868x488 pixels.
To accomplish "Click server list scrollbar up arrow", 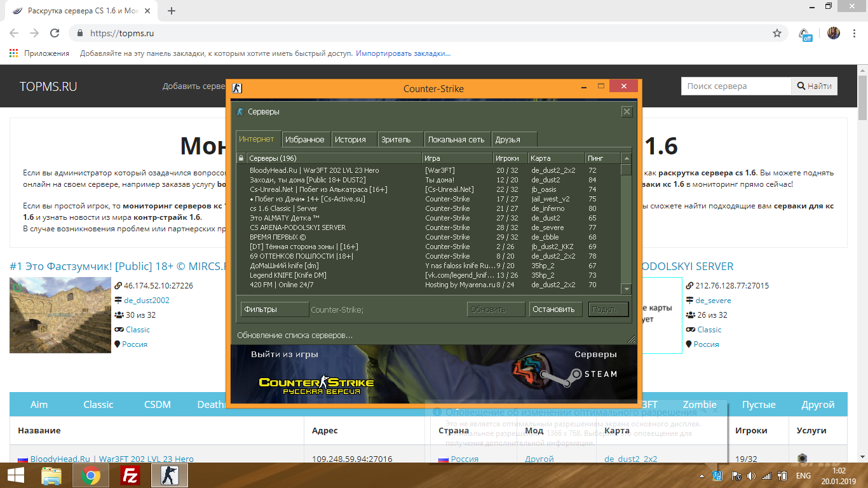I will pyautogui.click(x=626, y=158).
